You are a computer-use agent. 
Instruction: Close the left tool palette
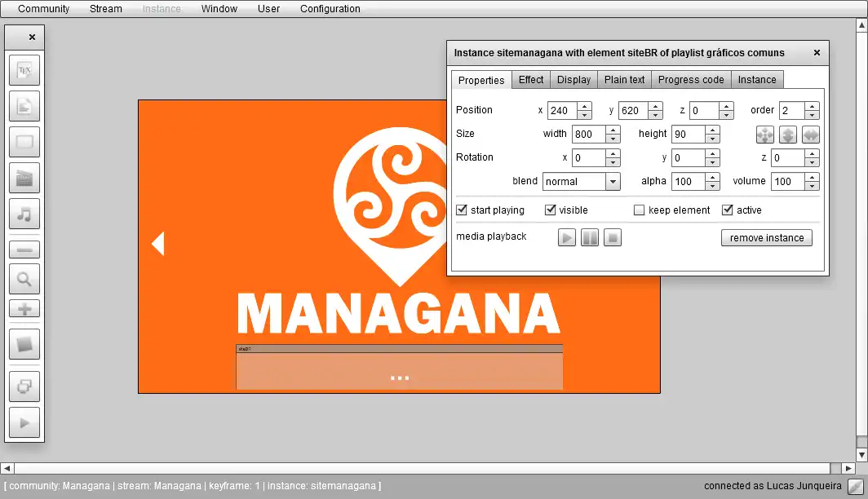pos(32,37)
